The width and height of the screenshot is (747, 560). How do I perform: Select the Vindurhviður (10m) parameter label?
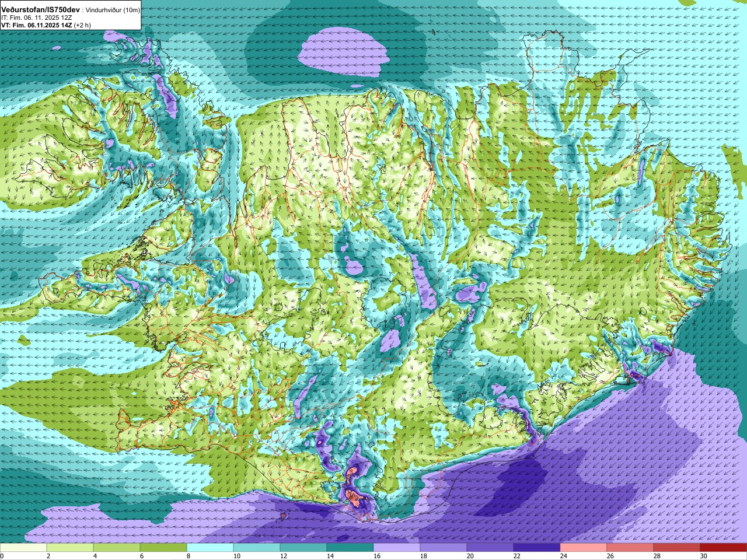pyautogui.click(x=113, y=10)
